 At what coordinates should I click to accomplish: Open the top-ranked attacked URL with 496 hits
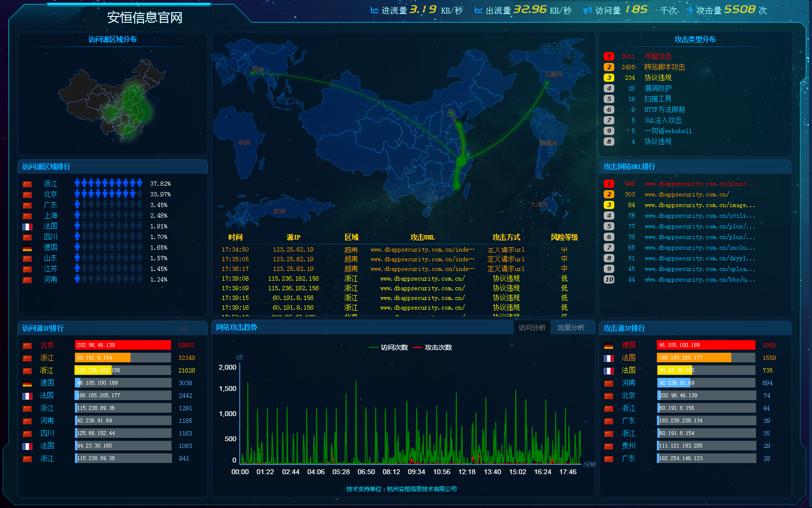(699, 184)
